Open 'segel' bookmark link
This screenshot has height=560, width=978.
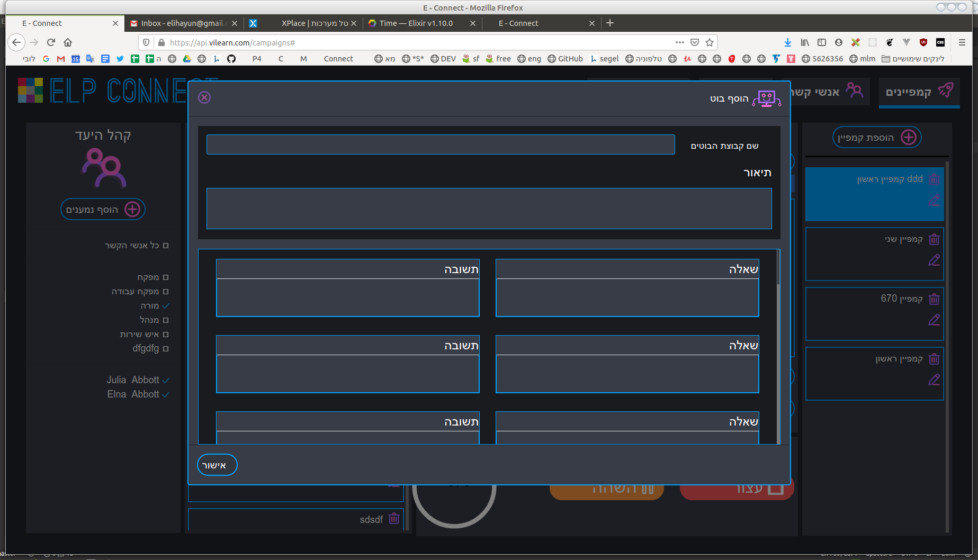(x=605, y=59)
